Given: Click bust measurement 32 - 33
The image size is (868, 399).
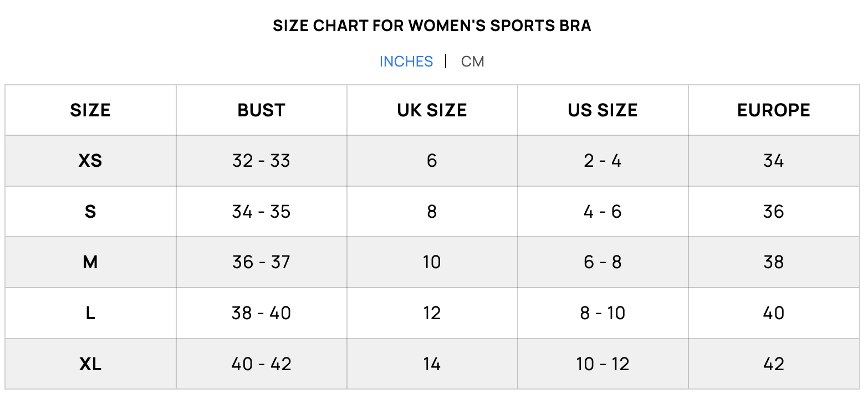Looking at the screenshot, I should [x=261, y=161].
